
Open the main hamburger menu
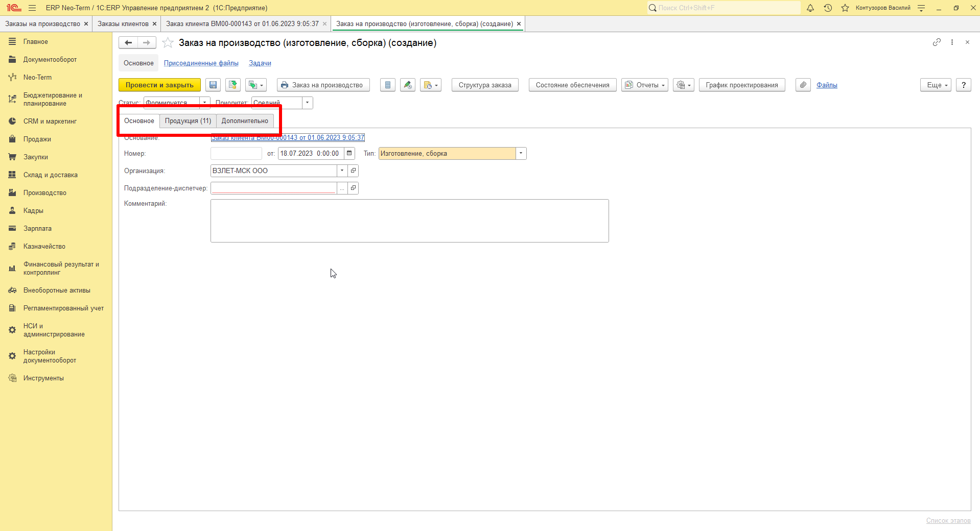click(32, 8)
